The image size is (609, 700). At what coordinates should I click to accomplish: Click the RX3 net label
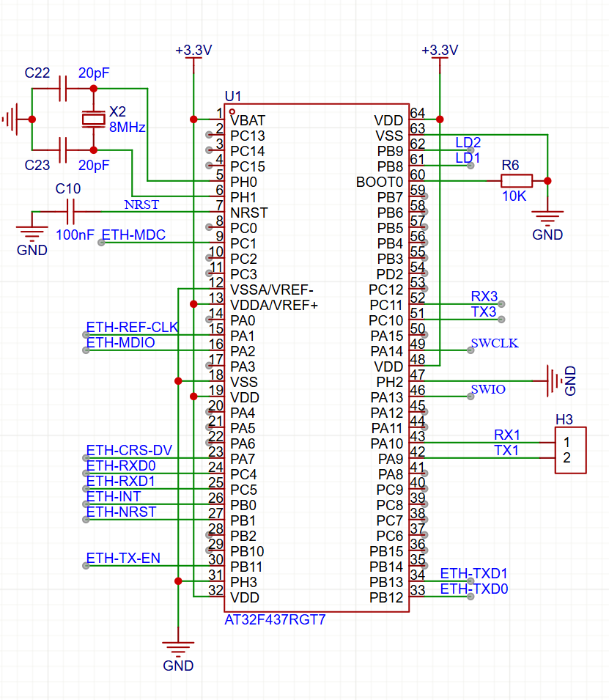(484, 296)
